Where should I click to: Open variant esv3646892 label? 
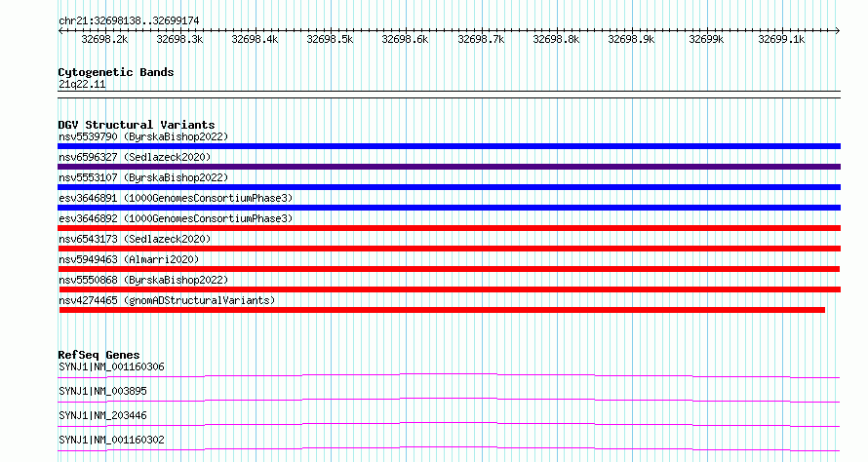point(176,218)
